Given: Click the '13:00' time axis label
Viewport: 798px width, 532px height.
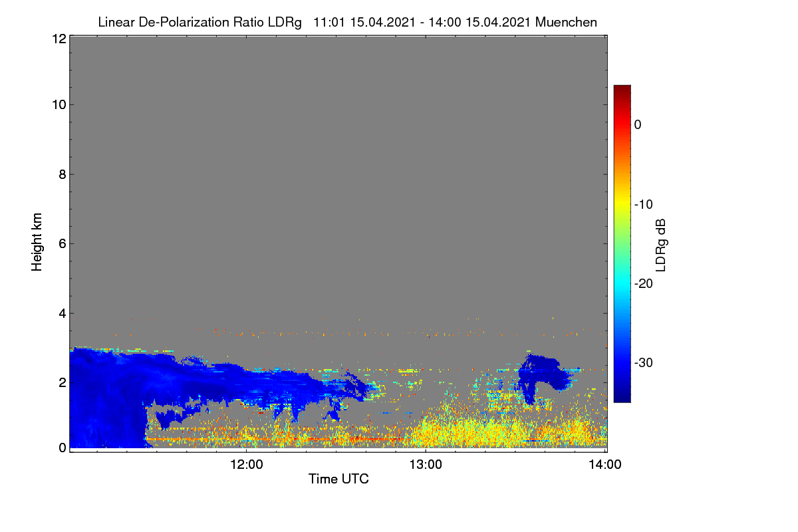Looking at the screenshot, I should pos(426,465).
